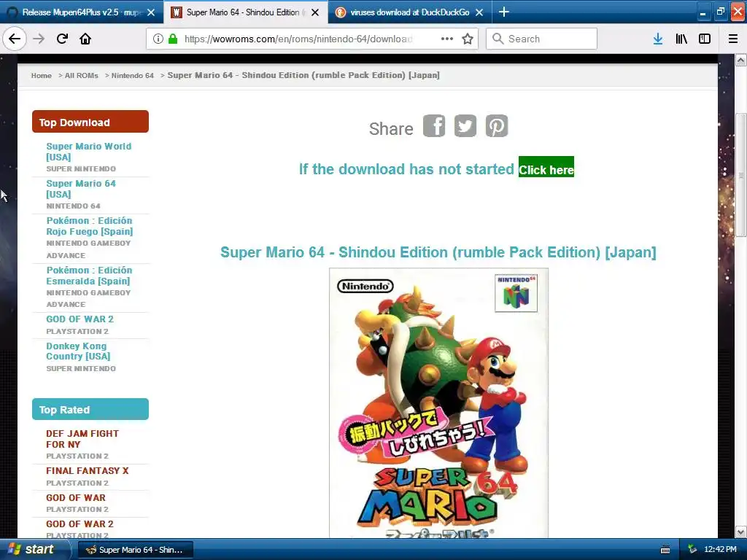Close the Release Mupen64Plus tab

pos(151,12)
